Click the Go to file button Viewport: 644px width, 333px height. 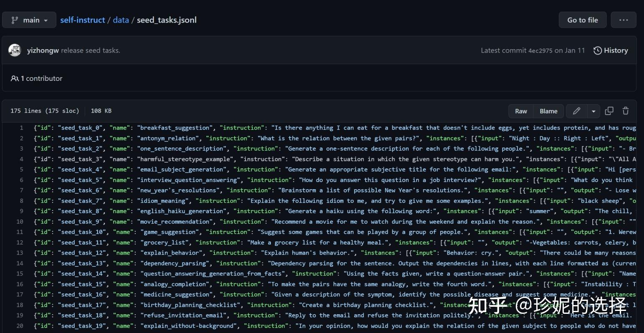(583, 20)
